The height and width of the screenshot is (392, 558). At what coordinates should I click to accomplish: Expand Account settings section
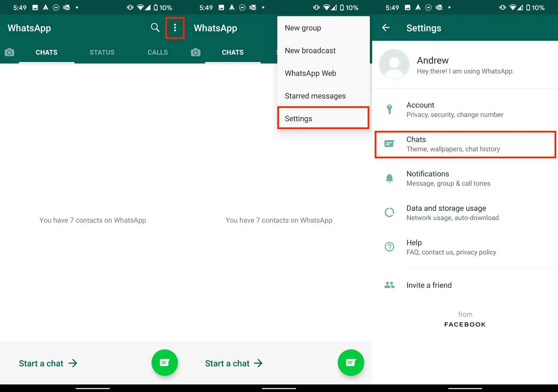[x=465, y=108]
